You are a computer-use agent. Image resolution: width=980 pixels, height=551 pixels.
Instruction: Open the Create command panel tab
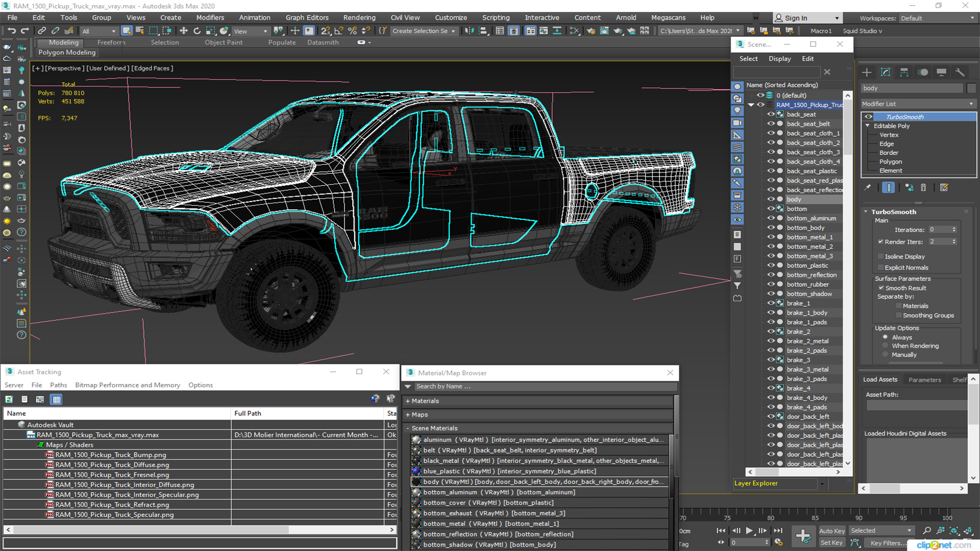tap(867, 72)
